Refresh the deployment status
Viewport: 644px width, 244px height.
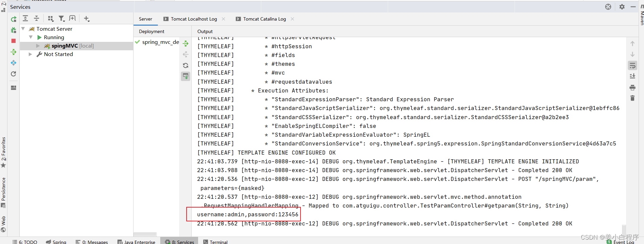186,65
